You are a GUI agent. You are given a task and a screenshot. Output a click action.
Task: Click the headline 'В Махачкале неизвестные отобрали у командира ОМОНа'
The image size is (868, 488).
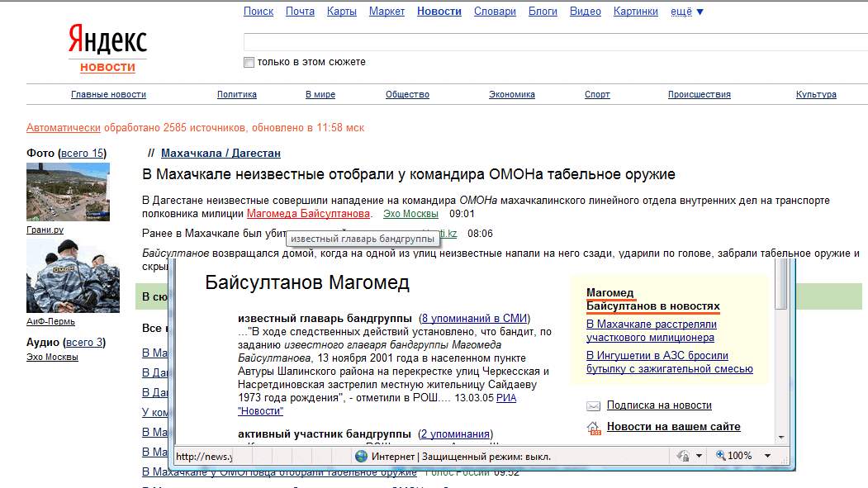click(409, 174)
